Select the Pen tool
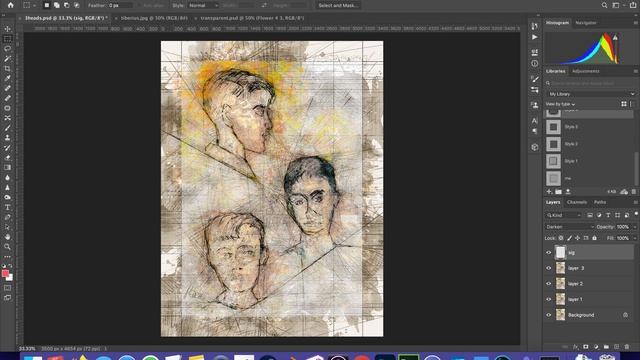Viewport: 640px width, 360px height. coord(7,217)
